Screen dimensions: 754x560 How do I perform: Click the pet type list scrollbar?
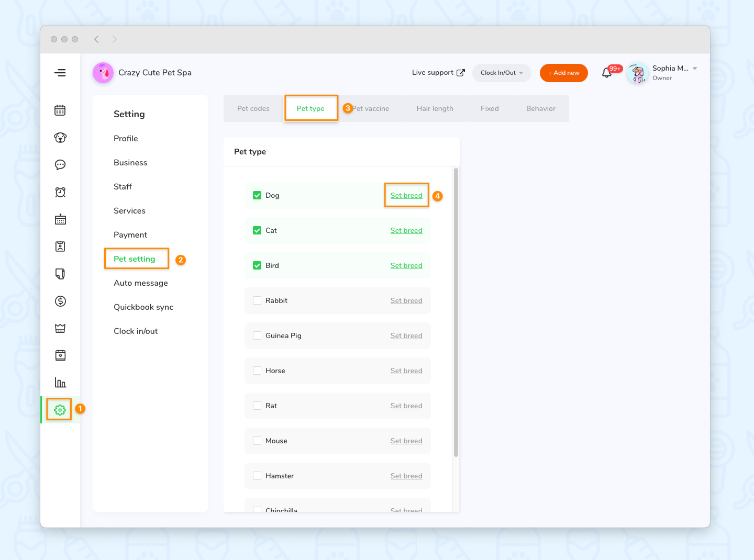[x=456, y=312]
